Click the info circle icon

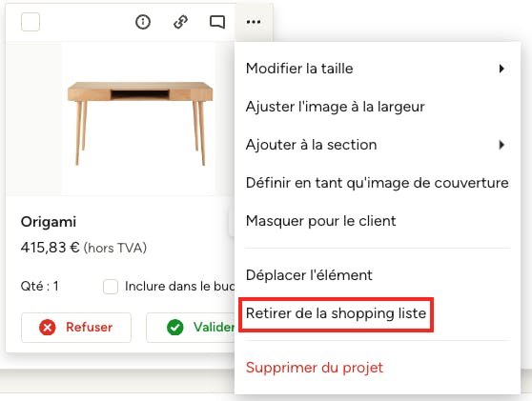(x=143, y=22)
